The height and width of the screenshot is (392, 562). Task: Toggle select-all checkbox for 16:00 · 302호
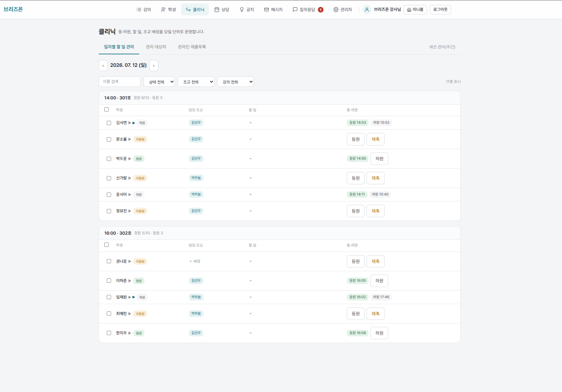click(x=106, y=245)
